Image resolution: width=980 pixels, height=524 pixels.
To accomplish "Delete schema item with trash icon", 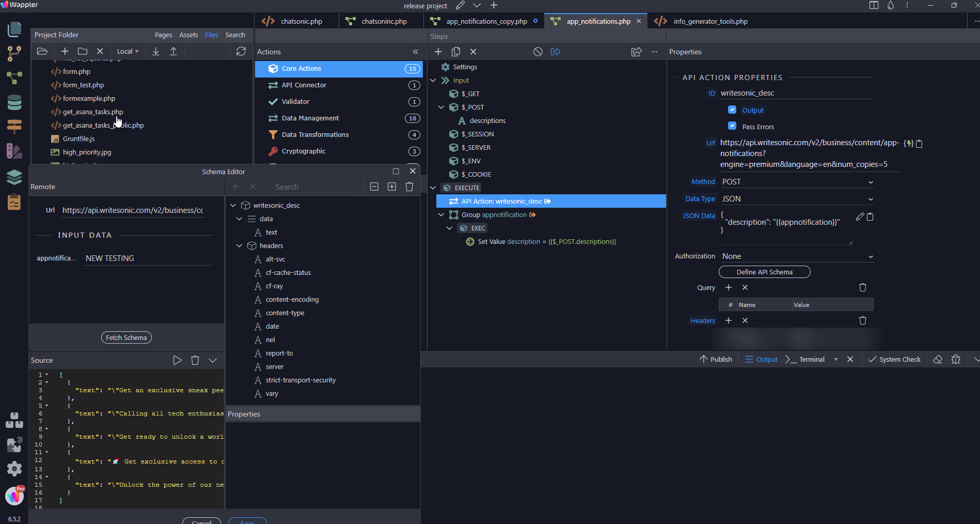I will [409, 187].
